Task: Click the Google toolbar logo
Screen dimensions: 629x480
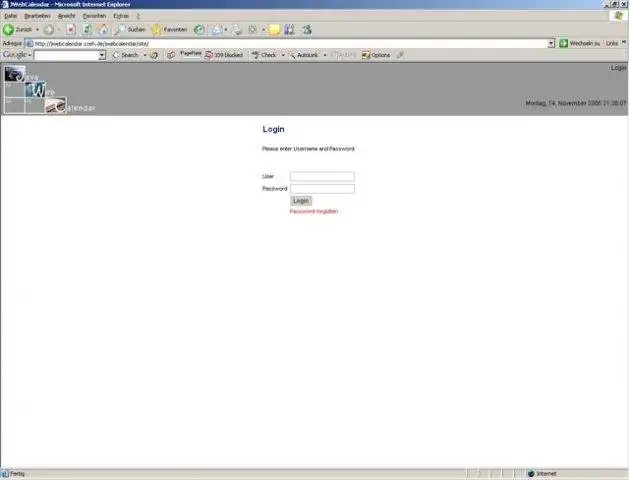Action: (15, 55)
